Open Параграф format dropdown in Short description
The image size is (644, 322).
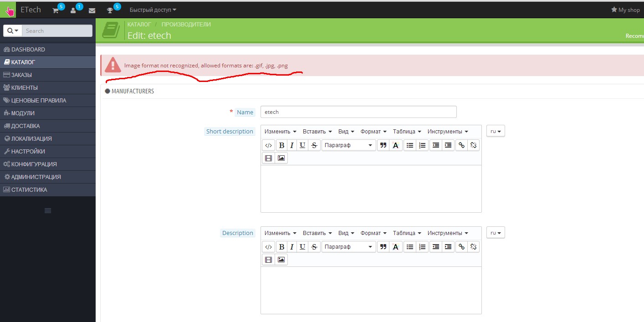click(x=349, y=145)
